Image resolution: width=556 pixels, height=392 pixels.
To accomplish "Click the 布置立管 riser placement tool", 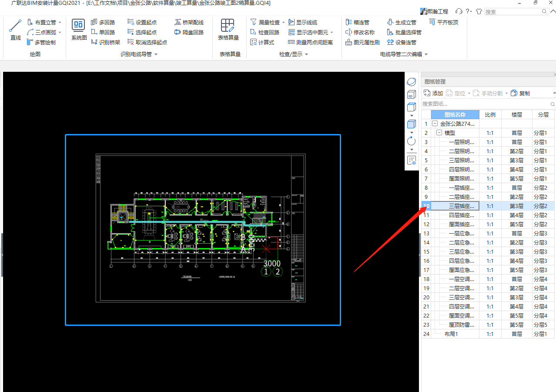I will (42, 22).
